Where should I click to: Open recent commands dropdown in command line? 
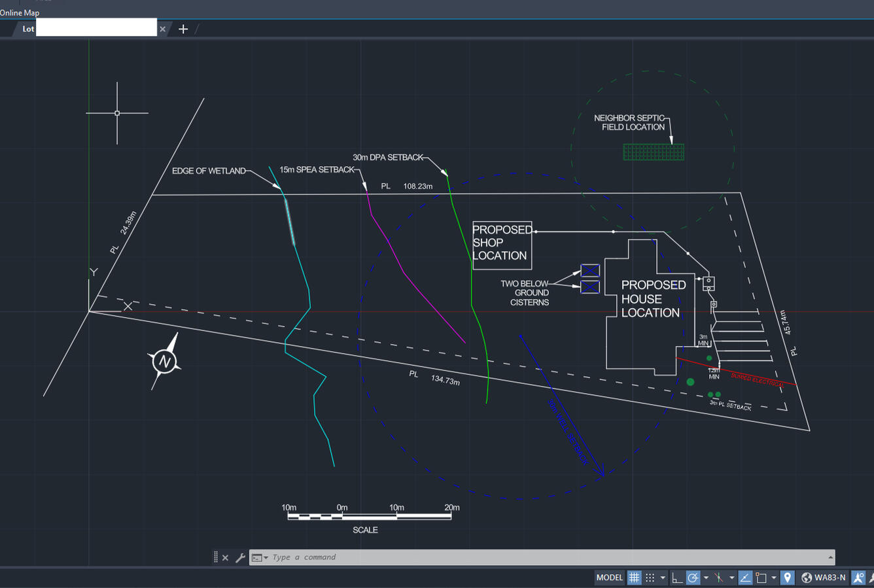(260, 558)
